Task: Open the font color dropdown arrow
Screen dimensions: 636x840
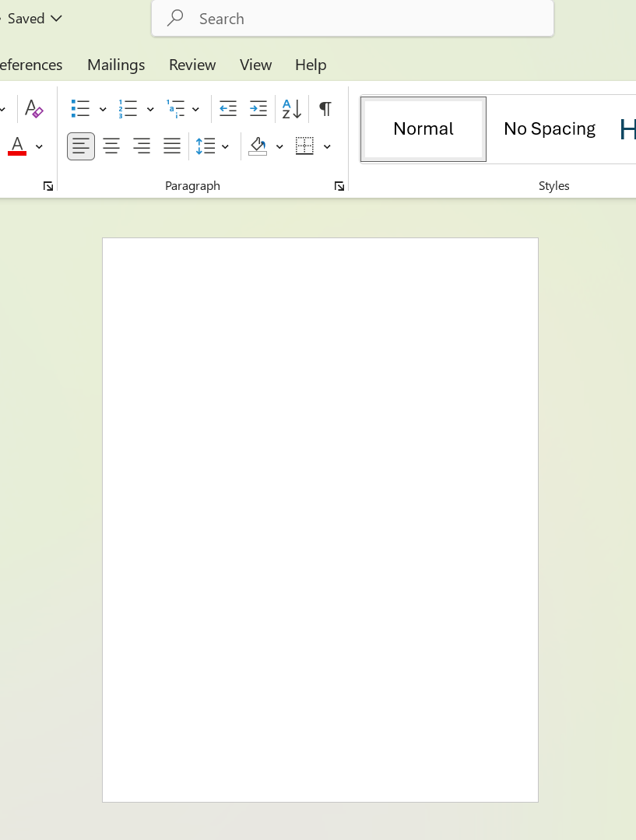Action: (39, 146)
